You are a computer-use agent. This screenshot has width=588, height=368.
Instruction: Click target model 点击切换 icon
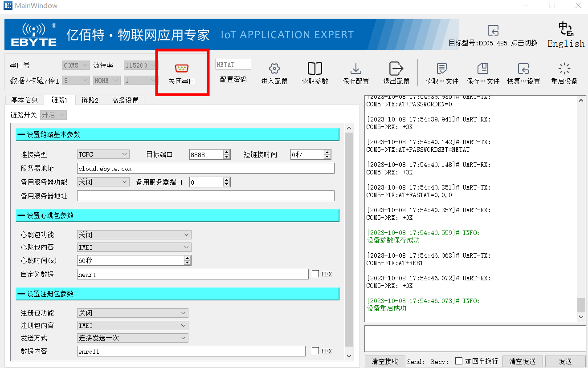tap(493, 31)
